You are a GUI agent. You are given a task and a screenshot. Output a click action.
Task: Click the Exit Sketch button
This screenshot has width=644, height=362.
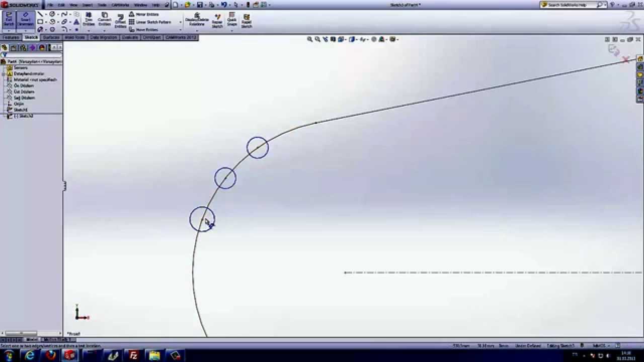[x=9, y=20]
